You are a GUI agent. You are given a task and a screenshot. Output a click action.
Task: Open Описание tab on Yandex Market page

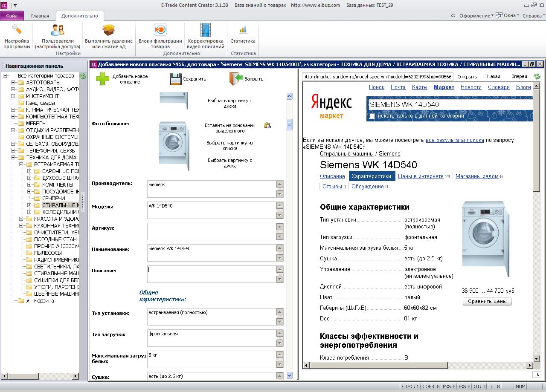332,176
